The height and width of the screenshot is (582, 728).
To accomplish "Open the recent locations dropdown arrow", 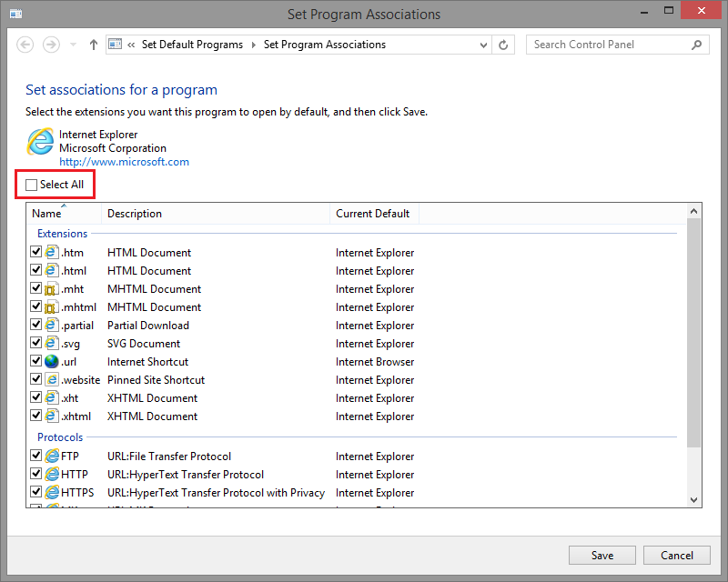I will point(73,45).
